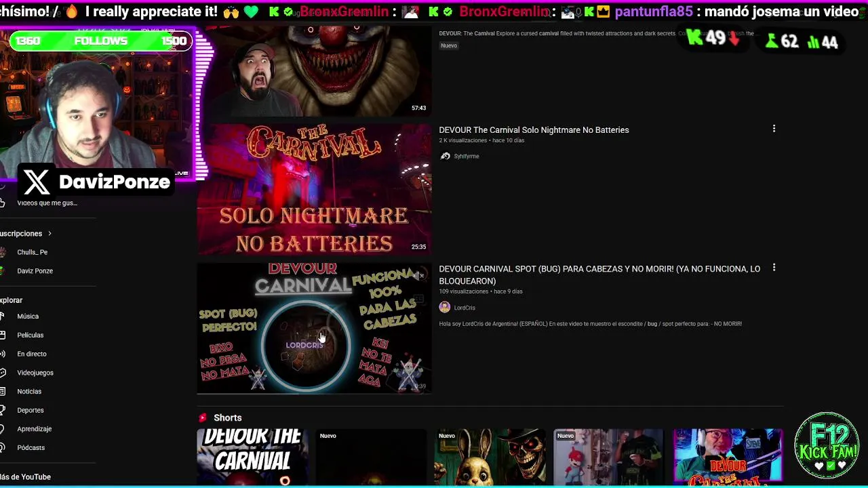The height and width of the screenshot is (488, 868).
Task: Open En directo in the sidebar
Action: (x=32, y=354)
